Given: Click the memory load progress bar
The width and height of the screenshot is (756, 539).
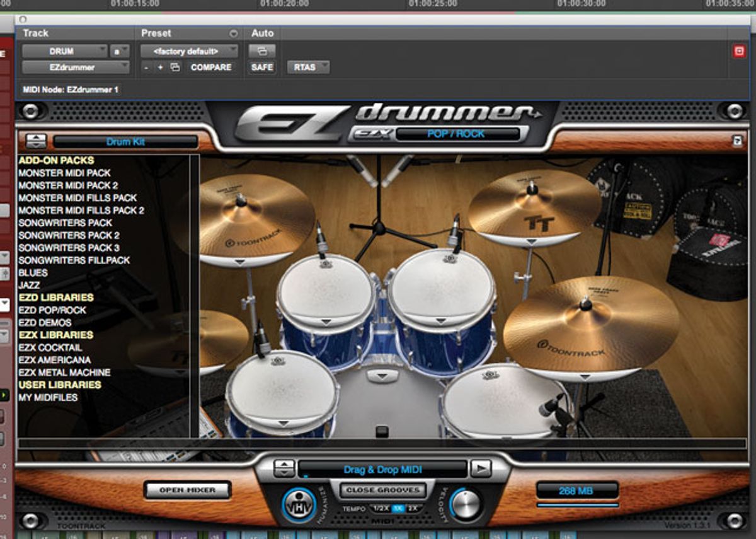Looking at the screenshot, I should [x=578, y=505].
